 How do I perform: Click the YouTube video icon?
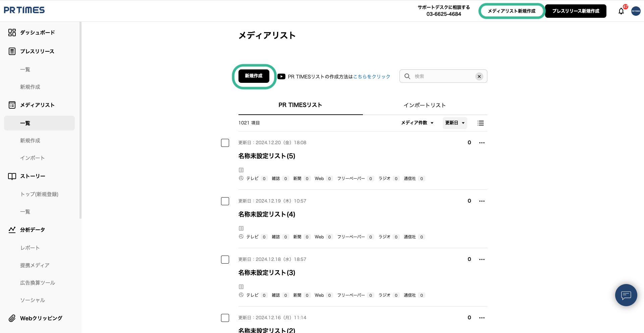pos(281,76)
